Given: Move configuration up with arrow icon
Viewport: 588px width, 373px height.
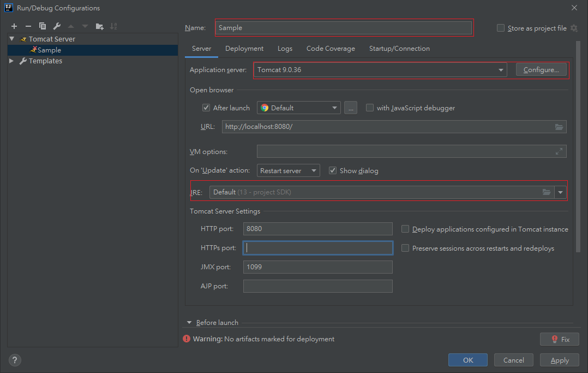Looking at the screenshot, I should point(71,26).
